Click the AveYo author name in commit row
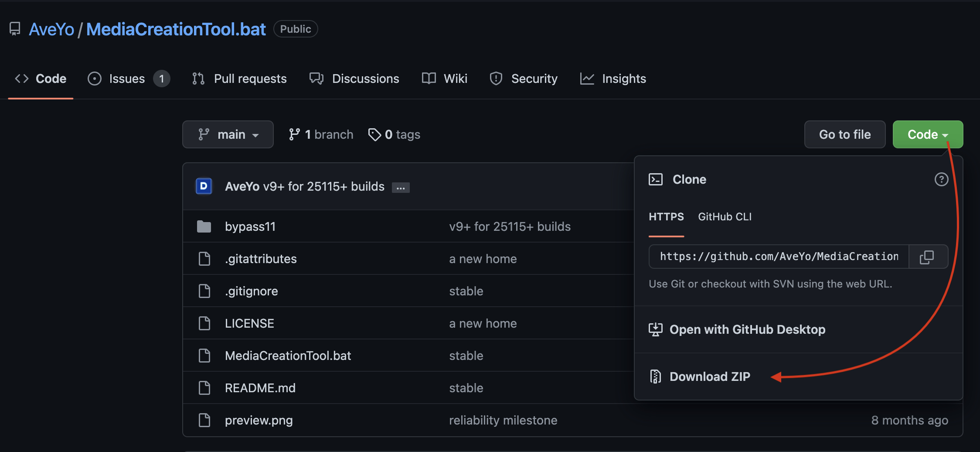 pos(242,186)
